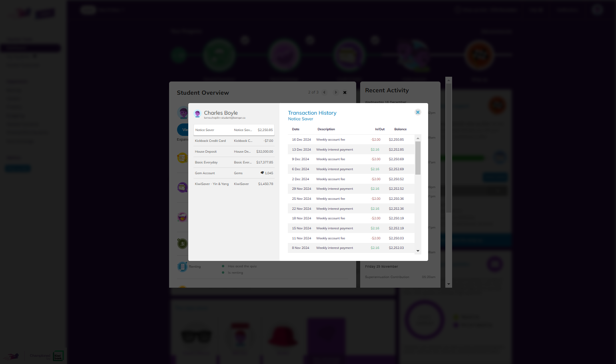The width and height of the screenshot is (616, 364).
Task: Select the 18 Nov 2024 transaction row
Action: [351, 218]
